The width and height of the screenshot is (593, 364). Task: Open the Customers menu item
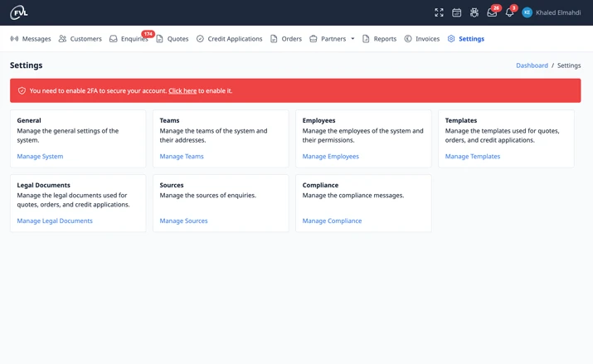[x=86, y=38]
